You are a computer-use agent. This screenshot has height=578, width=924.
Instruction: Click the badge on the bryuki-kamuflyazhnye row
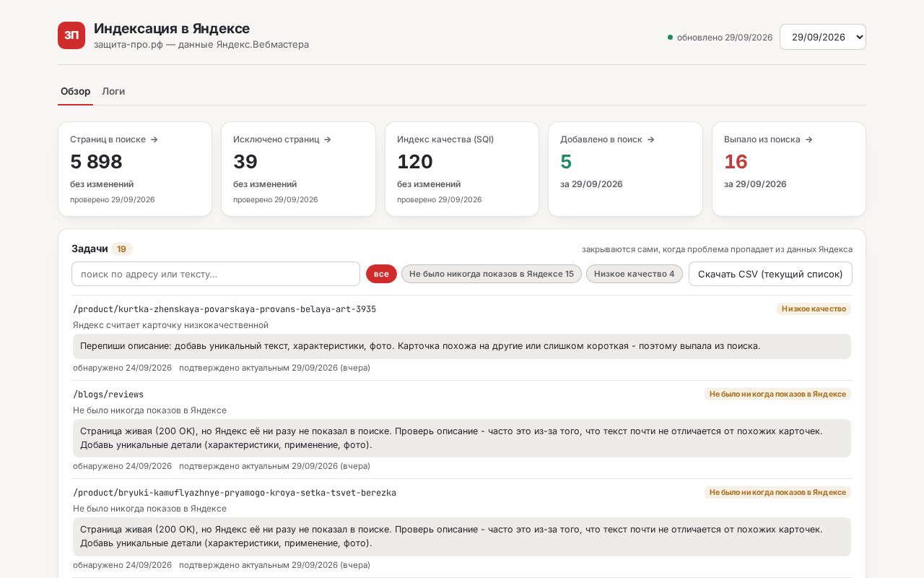[777, 492]
